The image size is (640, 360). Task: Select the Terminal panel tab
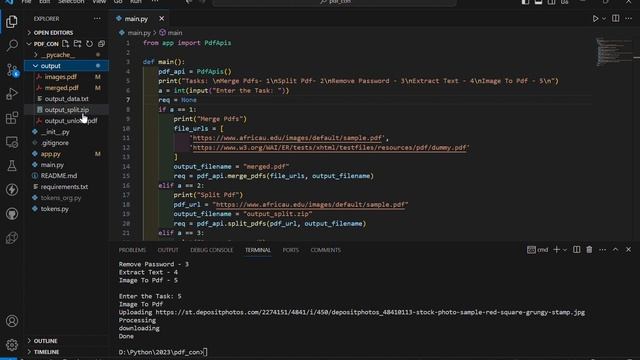[x=258, y=250]
